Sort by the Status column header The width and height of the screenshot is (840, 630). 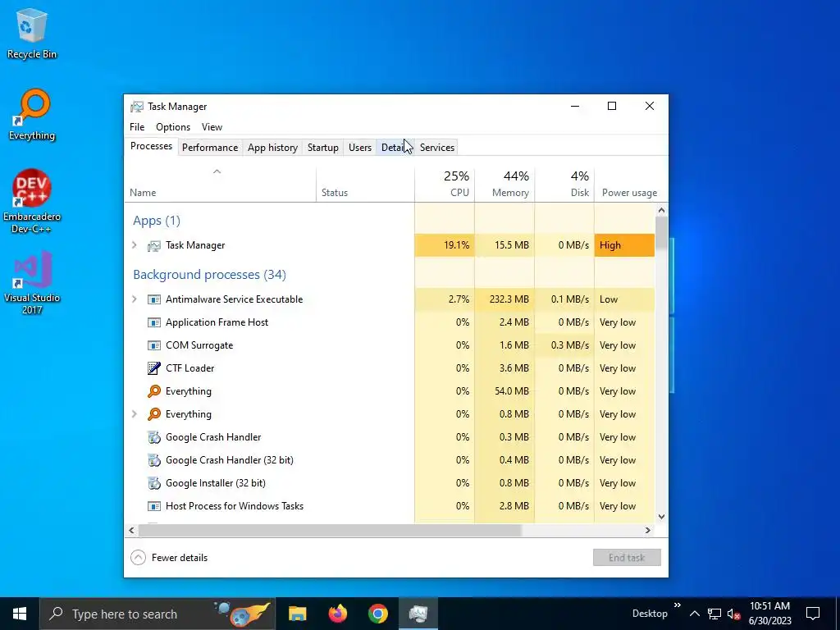click(x=365, y=185)
